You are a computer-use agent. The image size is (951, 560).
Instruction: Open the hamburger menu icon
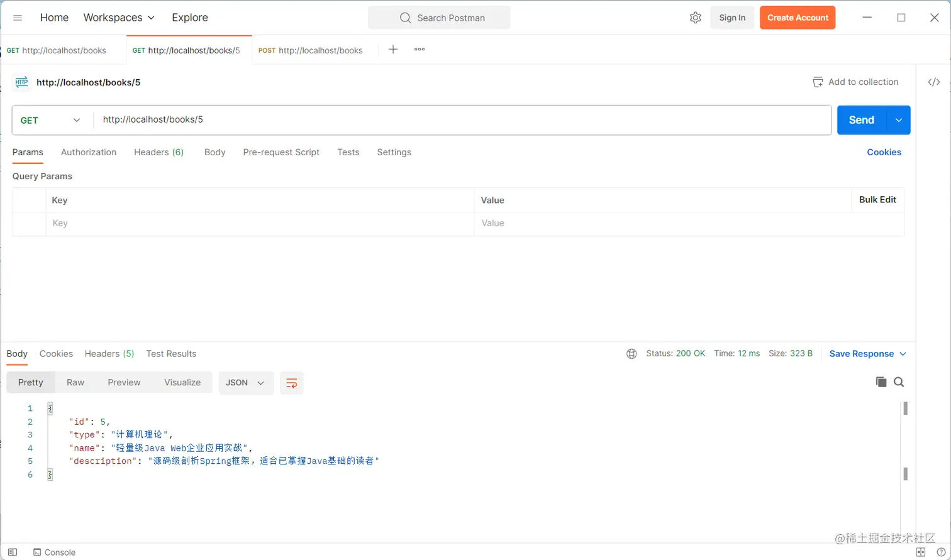18,18
